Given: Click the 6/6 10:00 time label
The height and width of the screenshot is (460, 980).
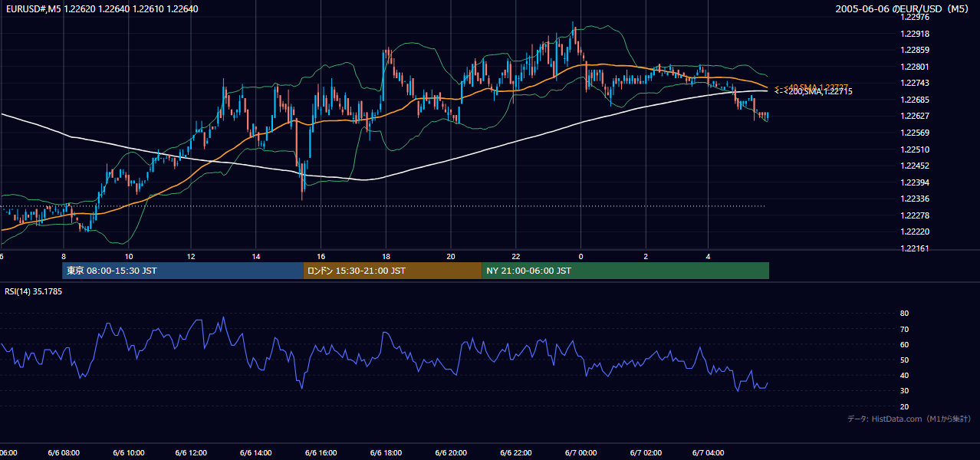Looking at the screenshot, I should point(128,453).
